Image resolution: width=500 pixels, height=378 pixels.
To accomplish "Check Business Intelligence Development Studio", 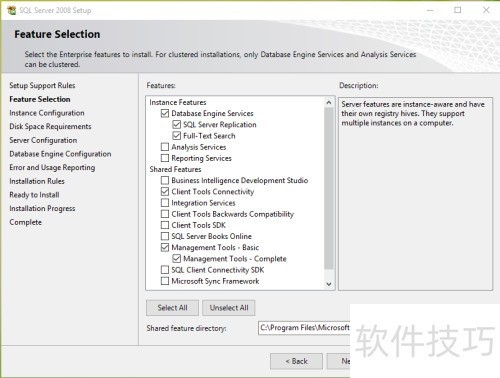I will coord(165,180).
